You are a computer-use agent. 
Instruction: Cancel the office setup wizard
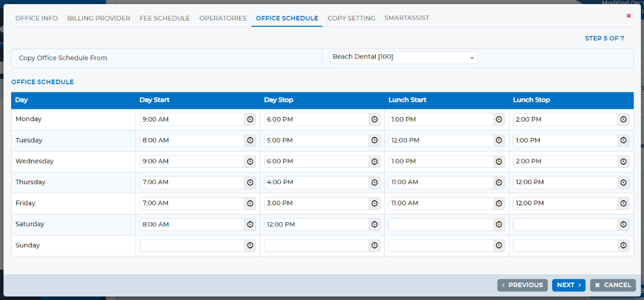613,285
